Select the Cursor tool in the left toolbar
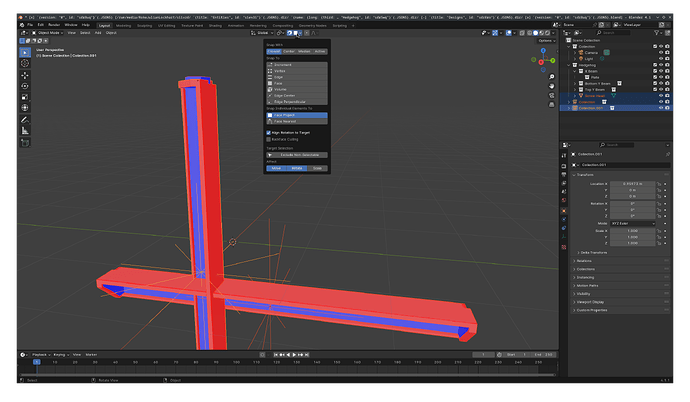 point(25,64)
